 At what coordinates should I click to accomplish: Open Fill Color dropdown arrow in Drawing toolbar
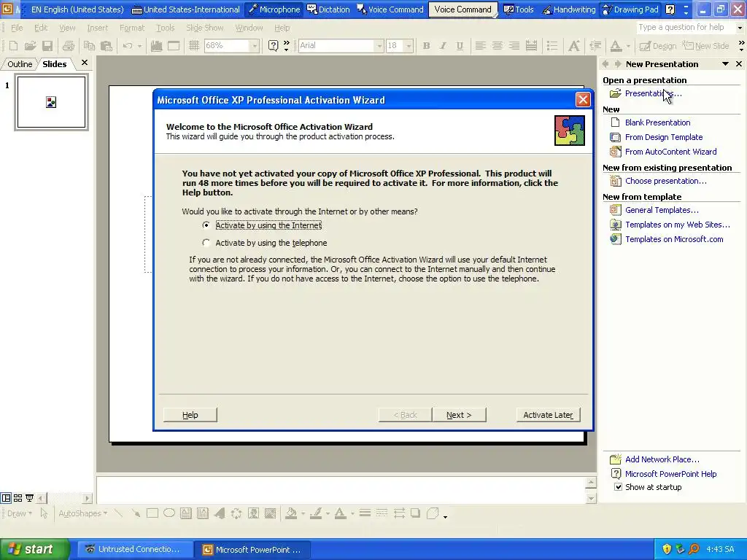(303, 513)
